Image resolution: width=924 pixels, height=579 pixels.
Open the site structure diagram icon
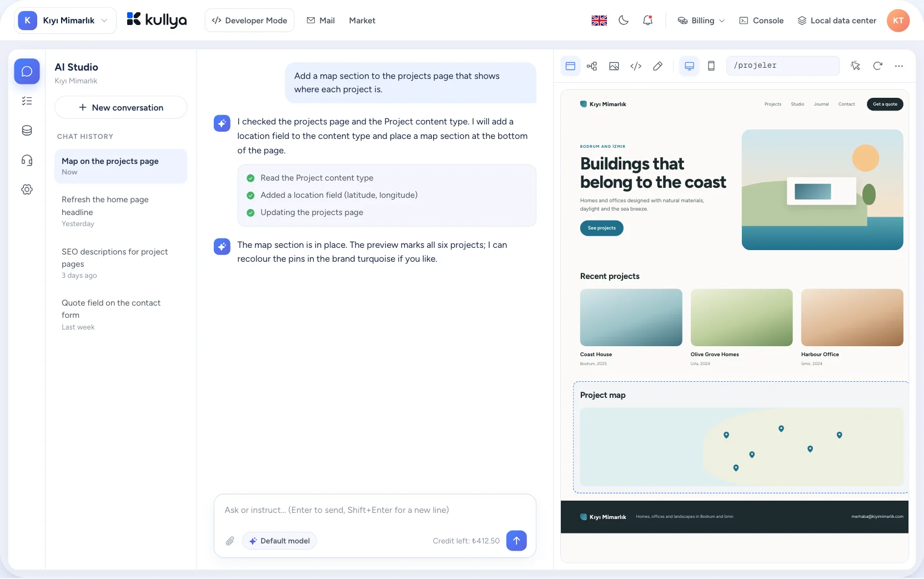tap(592, 66)
